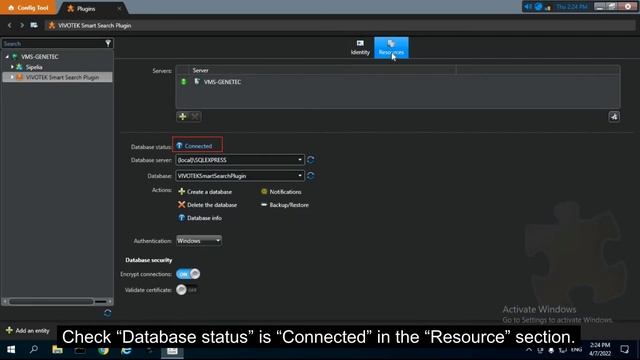
Task: Refresh the database list
Action: [x=311, y=176]
